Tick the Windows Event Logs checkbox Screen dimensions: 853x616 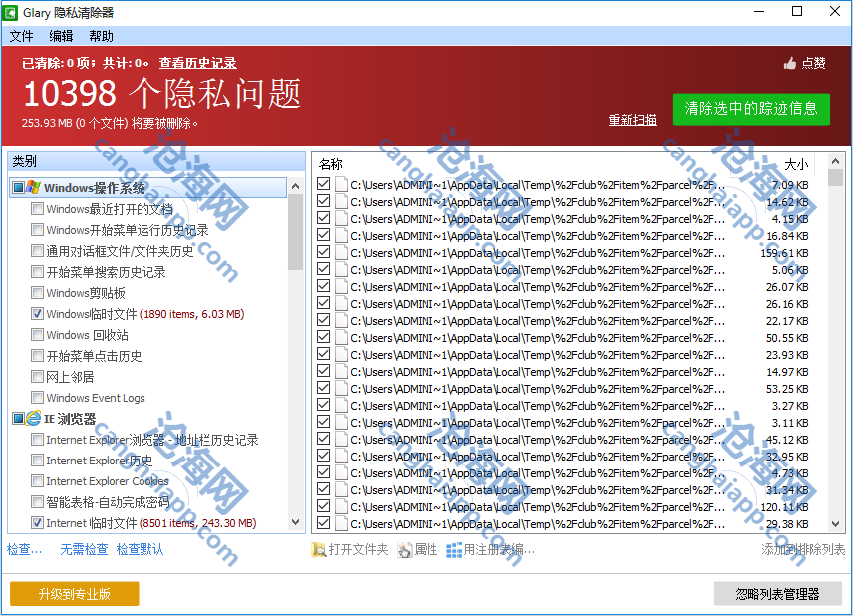(x=37, y=398)
